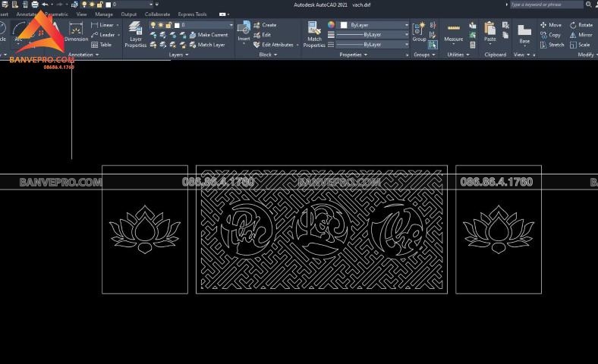Open the Parametric ribbon tab
The width and height of the screenshot is (598, 364).
coord(56,14)
